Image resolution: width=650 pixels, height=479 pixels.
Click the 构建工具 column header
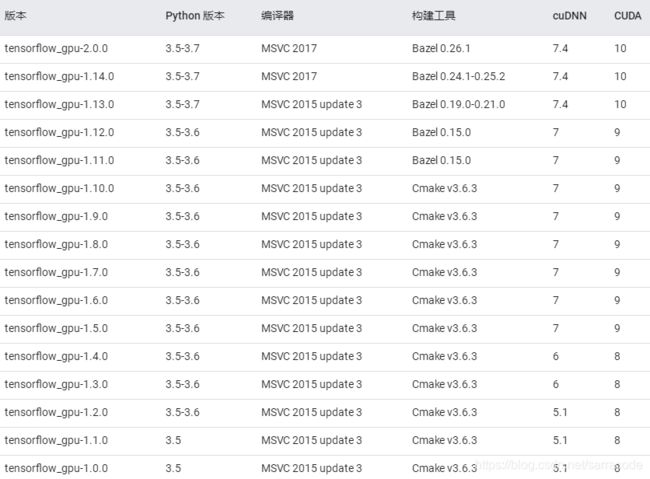(x=434, y=16)
